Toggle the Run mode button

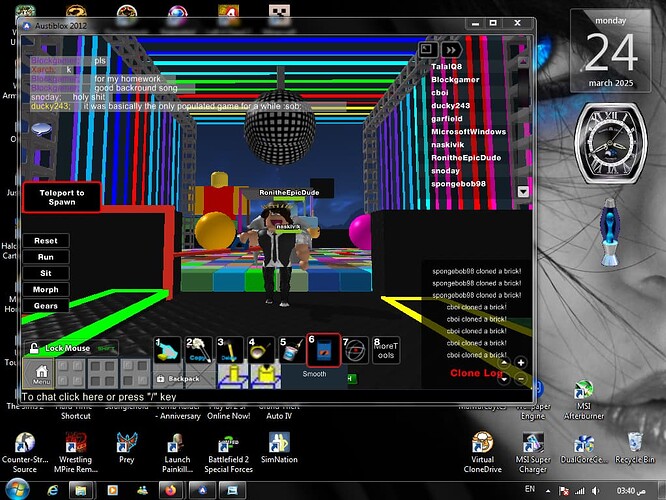coord(46,257)
